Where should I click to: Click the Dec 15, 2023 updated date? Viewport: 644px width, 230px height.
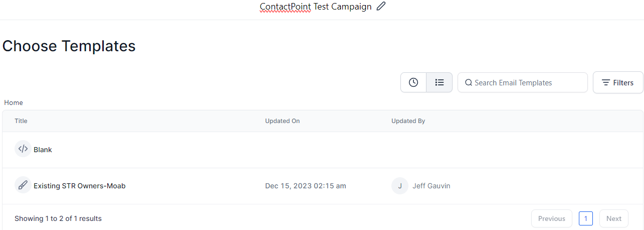click(306, 186)
